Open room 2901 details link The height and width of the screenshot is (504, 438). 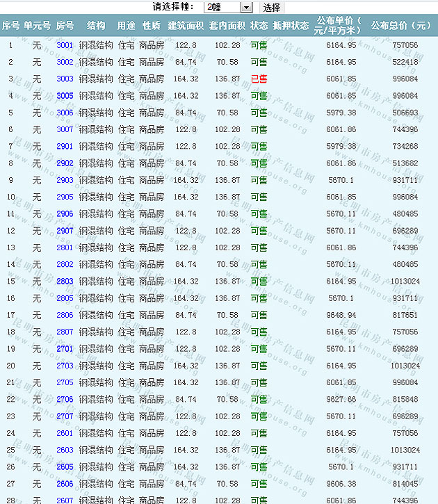[x=65, y=146]
